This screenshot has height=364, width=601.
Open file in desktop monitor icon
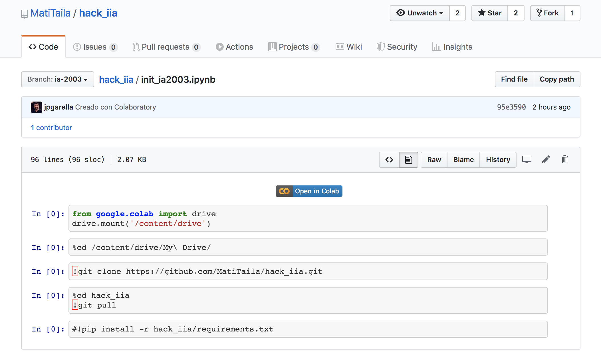(527, 159)
